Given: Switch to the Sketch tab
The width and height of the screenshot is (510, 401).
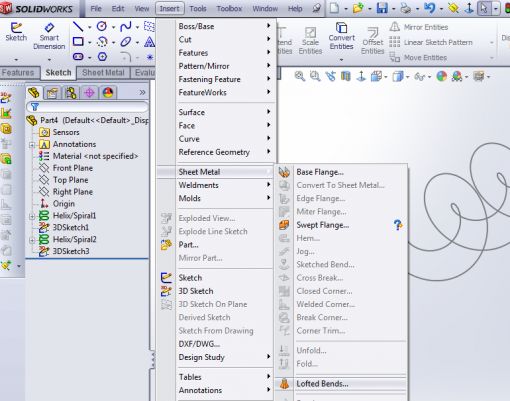Looking at the screenshot, I should tap(58, 73).
